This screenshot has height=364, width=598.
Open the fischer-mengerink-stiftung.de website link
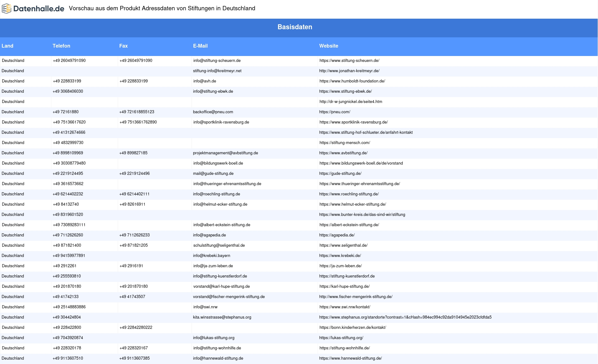(356, 297)
